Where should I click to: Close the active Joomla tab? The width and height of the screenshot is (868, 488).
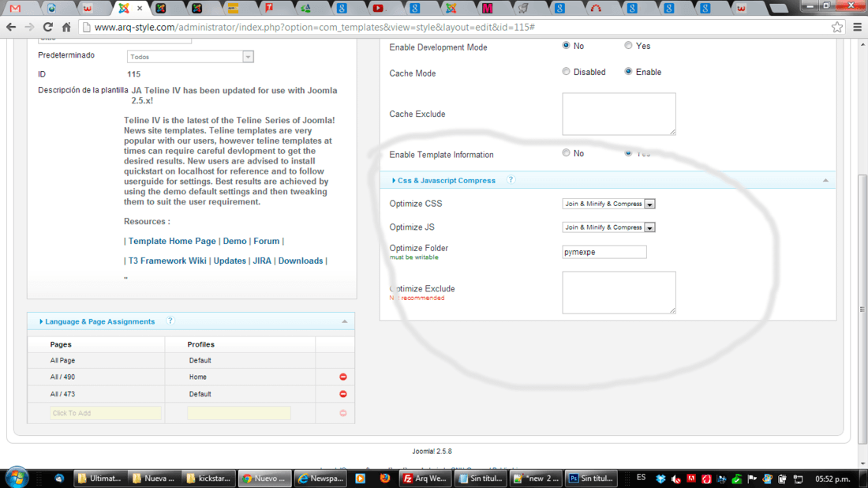[x=140, y=9]
